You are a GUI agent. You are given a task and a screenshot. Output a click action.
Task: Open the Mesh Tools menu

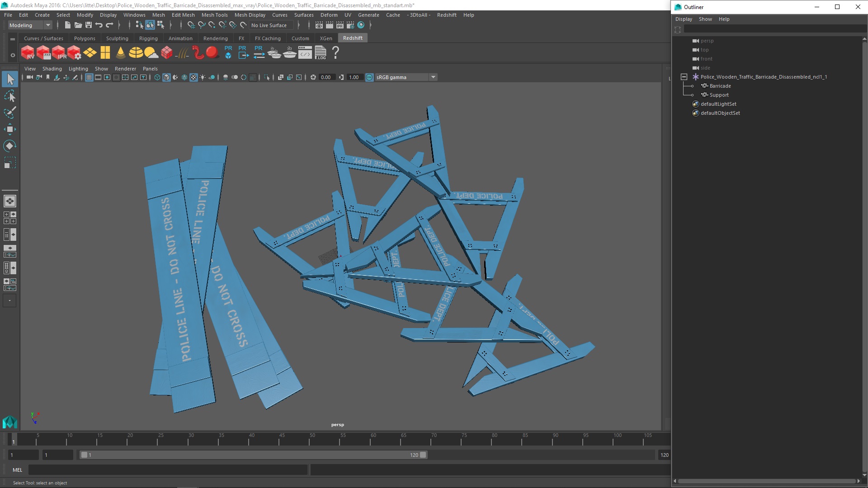(214, 15)
